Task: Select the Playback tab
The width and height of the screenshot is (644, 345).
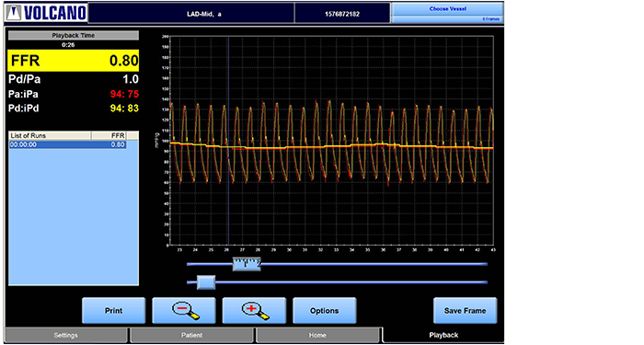Action: [x=443, y=335]
